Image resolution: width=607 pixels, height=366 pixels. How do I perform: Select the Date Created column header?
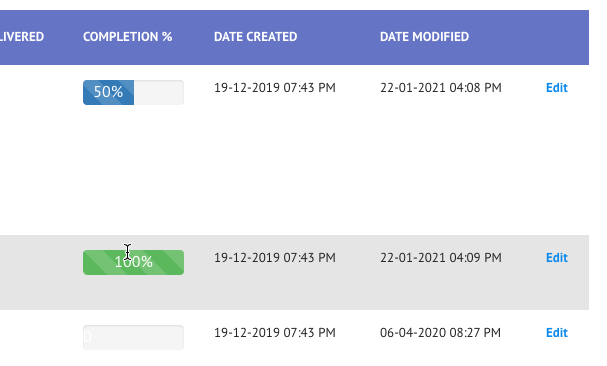pos(255,37)
